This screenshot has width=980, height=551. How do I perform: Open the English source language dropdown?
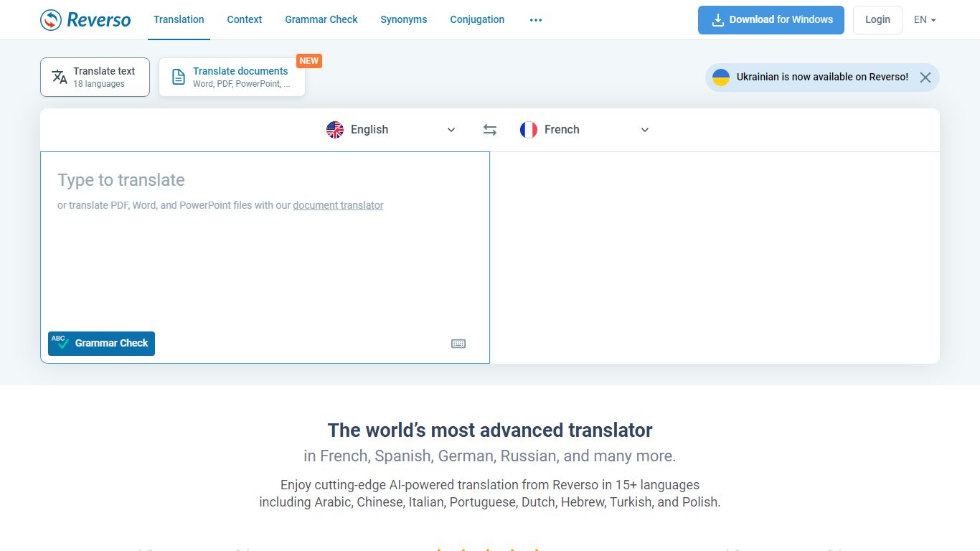pos(391,130)
